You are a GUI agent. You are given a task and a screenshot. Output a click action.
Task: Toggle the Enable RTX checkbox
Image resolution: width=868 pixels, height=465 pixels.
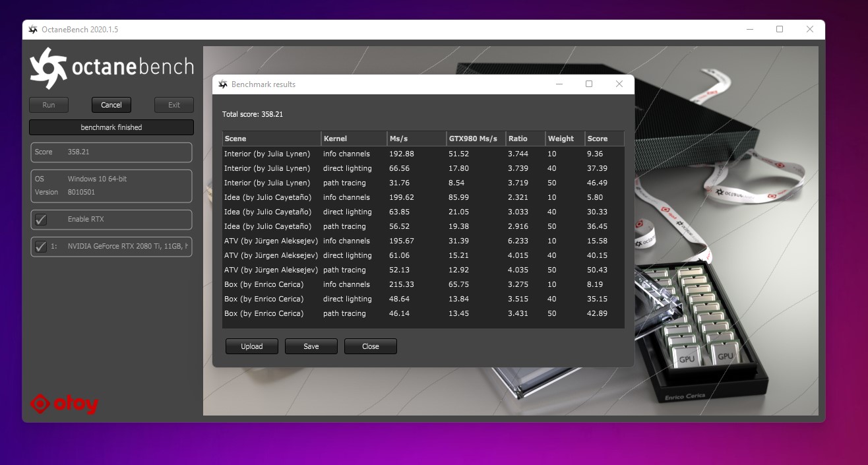point(41,220)
